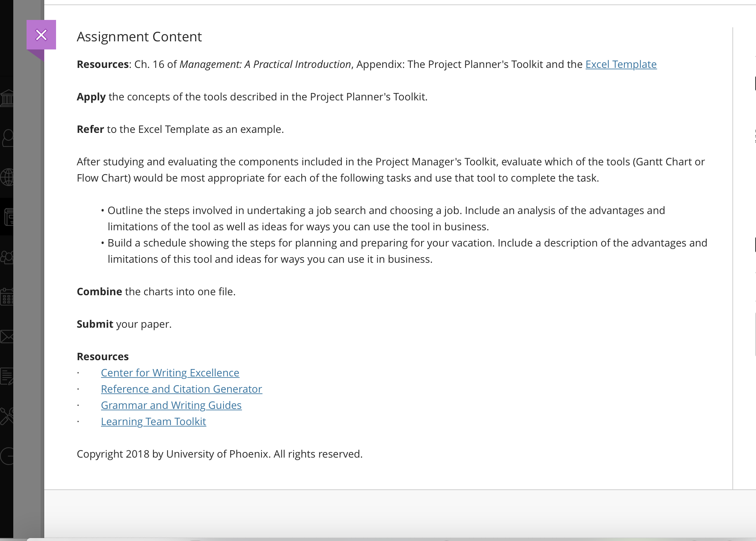Open the Reference and Citation Generator link
Image resolution: width=756 pixels, height=541 pixels.
[x=181, y=389]
